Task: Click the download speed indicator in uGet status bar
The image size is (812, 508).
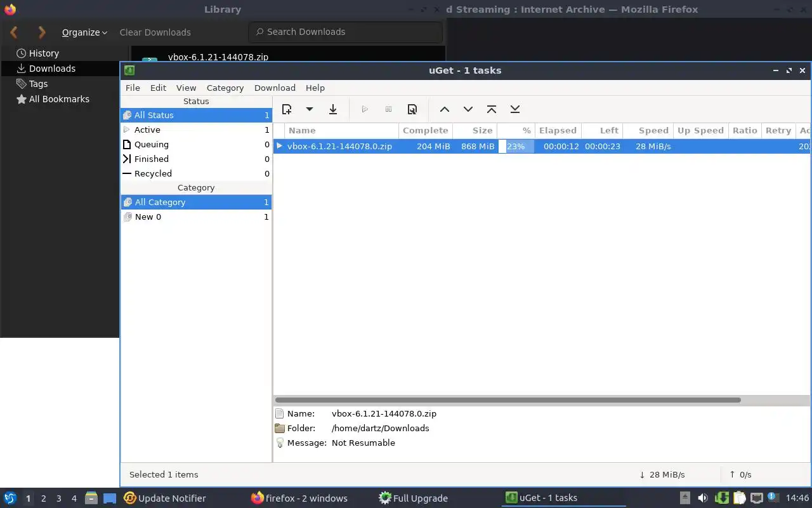Action: pyautogui.click(x=662, y=474)
